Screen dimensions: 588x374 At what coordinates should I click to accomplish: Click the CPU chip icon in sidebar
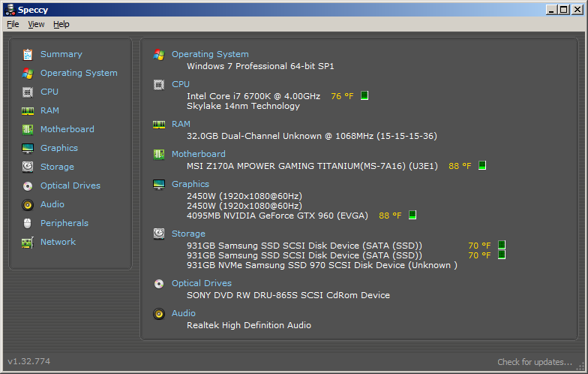28,92
